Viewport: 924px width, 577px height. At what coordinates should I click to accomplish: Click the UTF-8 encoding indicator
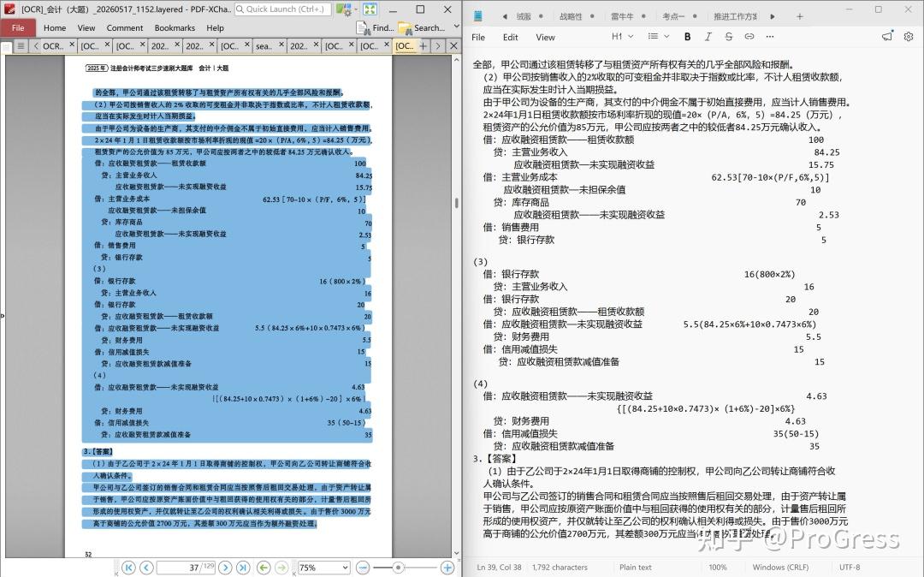pos(850,567)
